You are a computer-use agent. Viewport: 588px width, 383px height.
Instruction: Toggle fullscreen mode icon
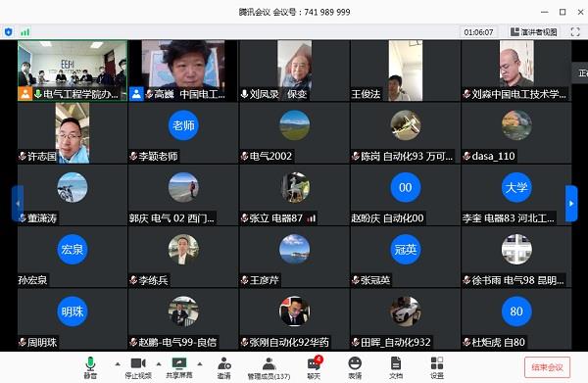click(575, 32)
